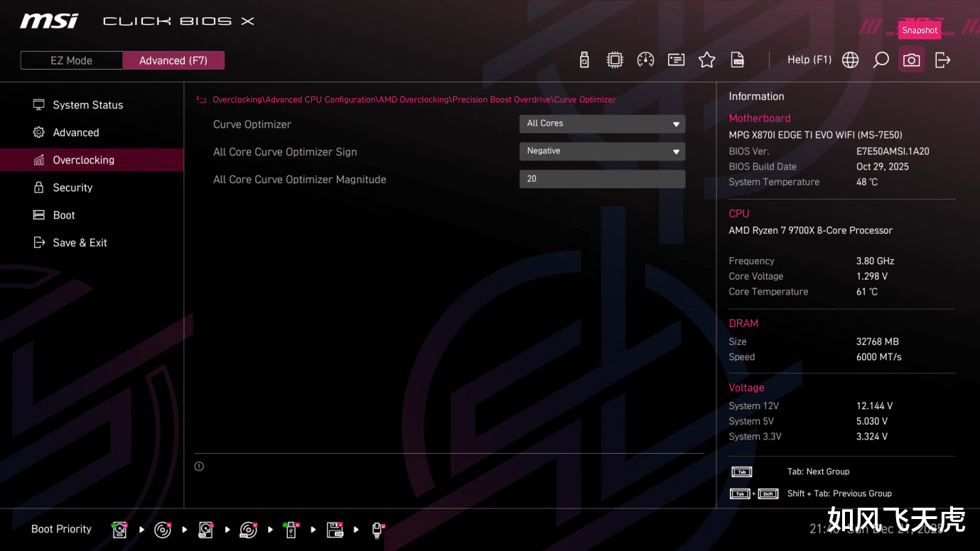Click System Temperature value 48 °C

867,182
